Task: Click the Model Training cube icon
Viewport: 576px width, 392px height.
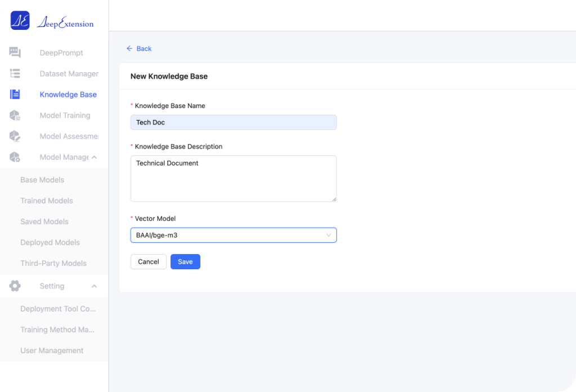Action: [15, 115]
